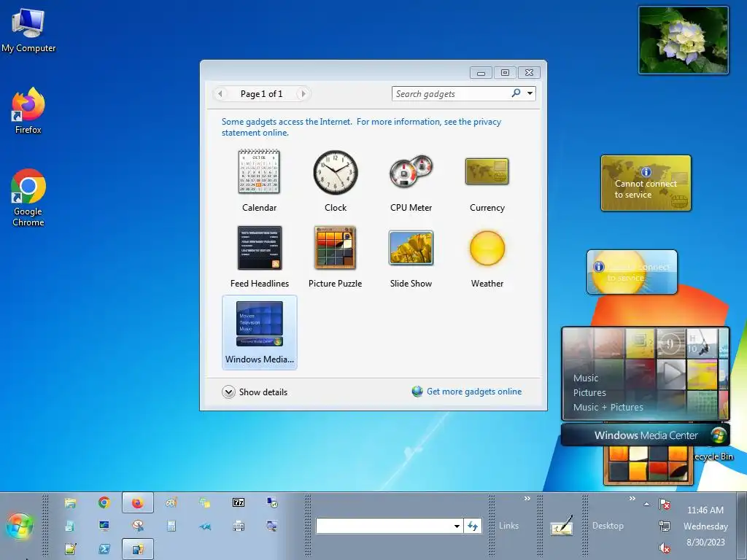
Task: Open the network tray icon
Action: pyautogui.click(x=665, y=526)
